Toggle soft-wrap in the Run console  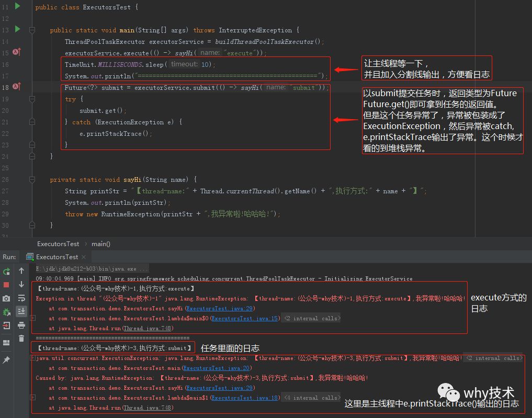coord(21,298)
